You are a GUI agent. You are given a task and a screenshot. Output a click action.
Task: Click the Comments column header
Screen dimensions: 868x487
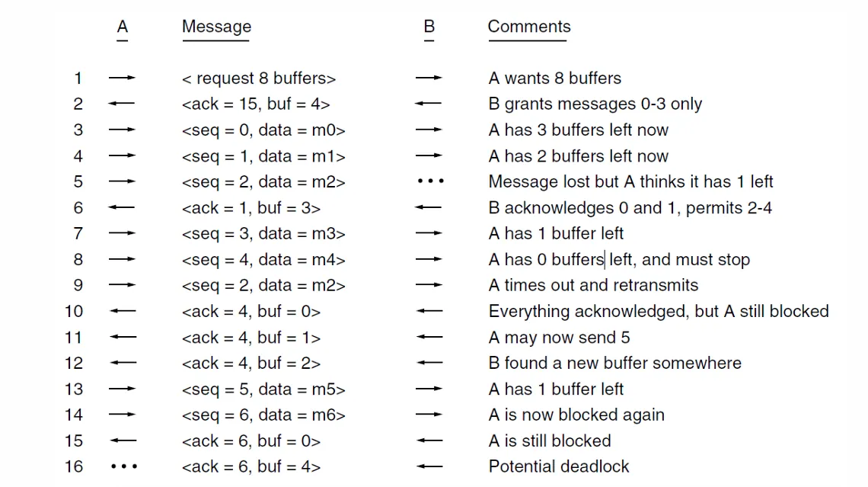(529, 27)
